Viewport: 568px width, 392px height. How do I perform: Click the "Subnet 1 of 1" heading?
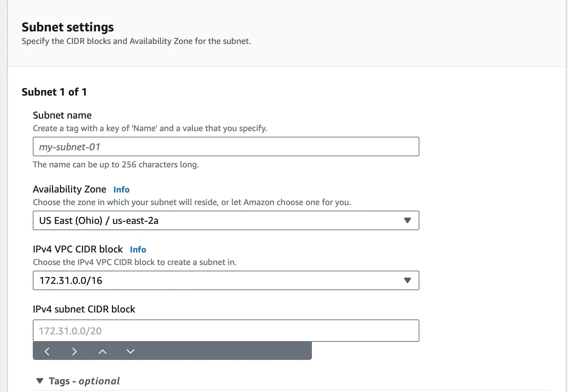tap(54, 92)
